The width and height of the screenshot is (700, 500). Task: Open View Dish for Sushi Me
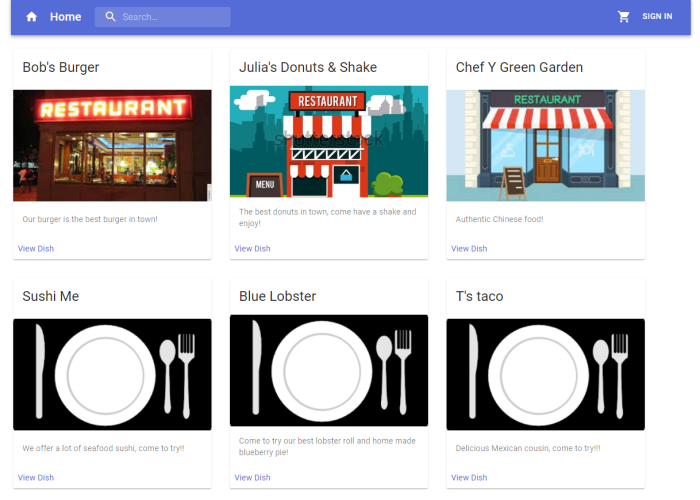coord(36,478)
